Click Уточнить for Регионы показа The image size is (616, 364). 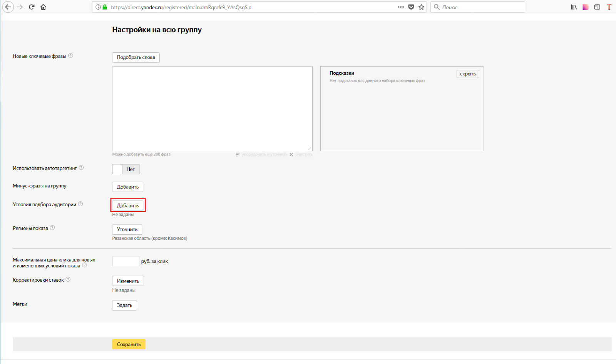(x=127, y=229)
